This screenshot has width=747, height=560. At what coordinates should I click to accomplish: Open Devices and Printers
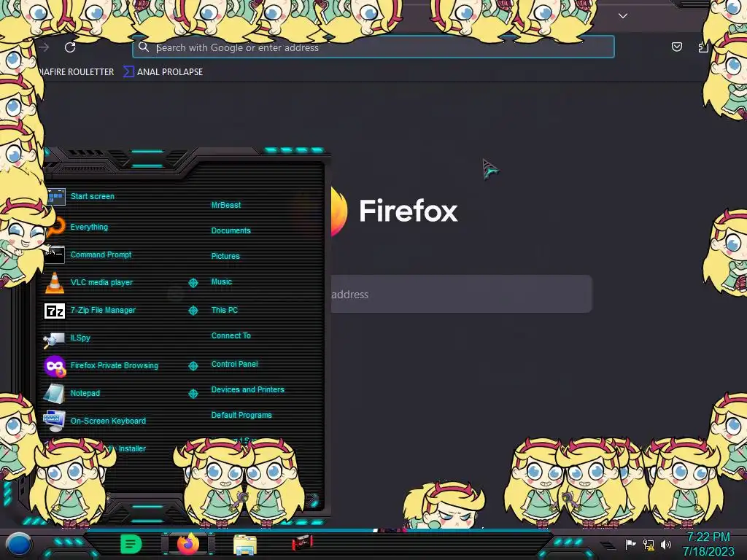tap(247, 389)
